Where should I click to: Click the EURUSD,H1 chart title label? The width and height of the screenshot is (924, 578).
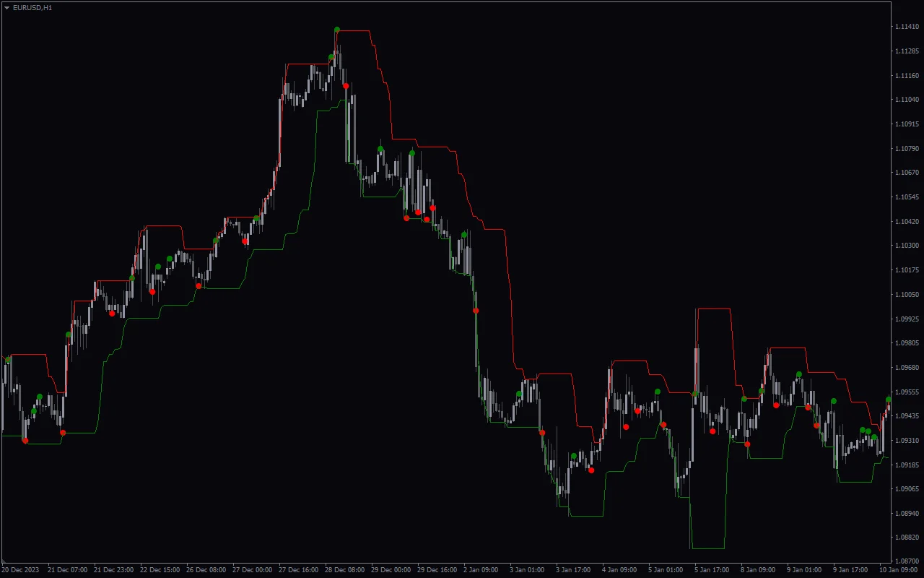(32, 7)
